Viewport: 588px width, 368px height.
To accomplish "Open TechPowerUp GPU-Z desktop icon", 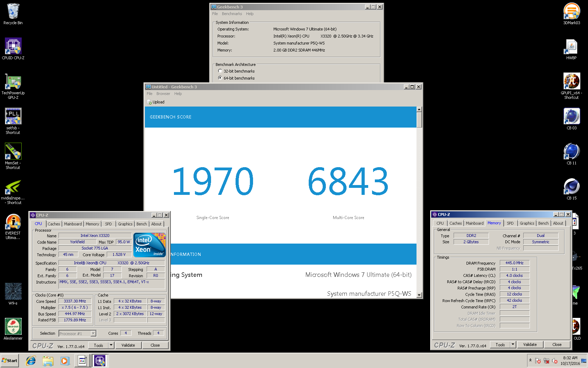I will tap(13, 86).
